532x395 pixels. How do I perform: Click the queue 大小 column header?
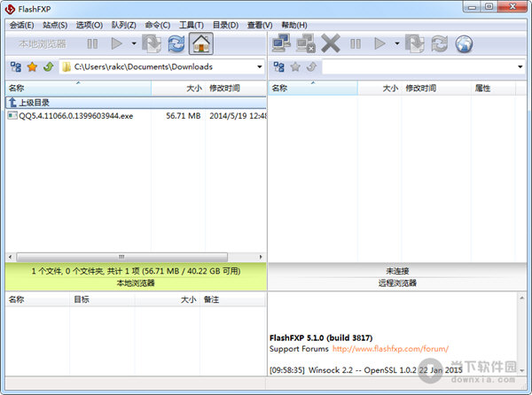point(168,299)
